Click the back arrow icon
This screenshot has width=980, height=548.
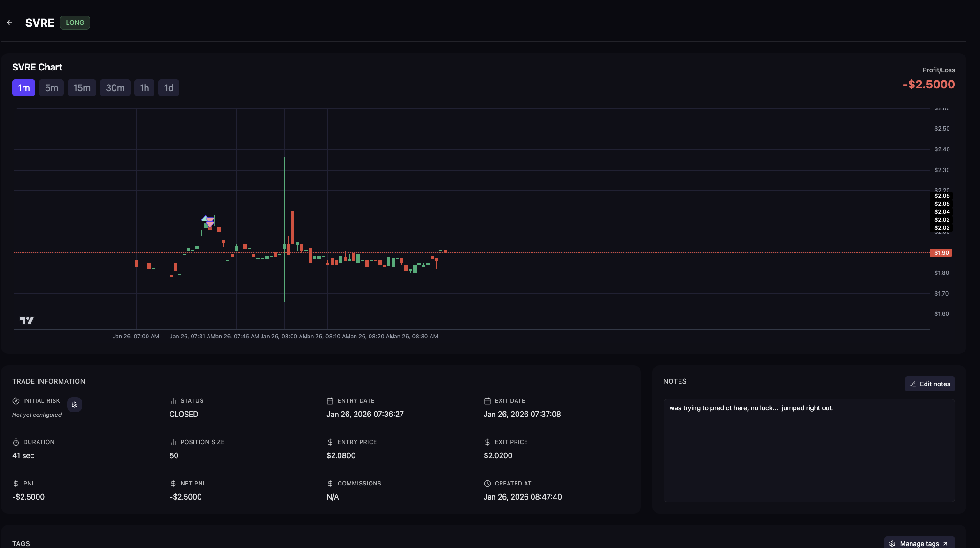click(9, 23)
